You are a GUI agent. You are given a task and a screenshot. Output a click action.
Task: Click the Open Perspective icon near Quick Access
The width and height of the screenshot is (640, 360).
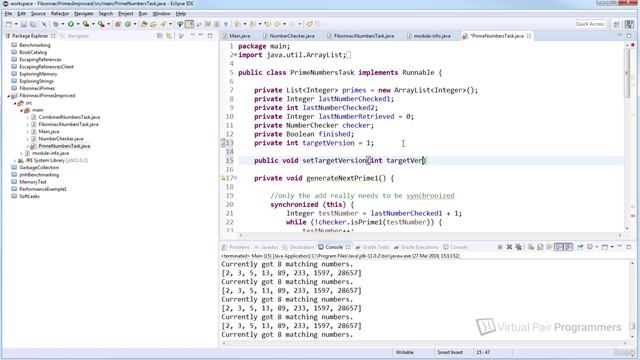point(617,24)
